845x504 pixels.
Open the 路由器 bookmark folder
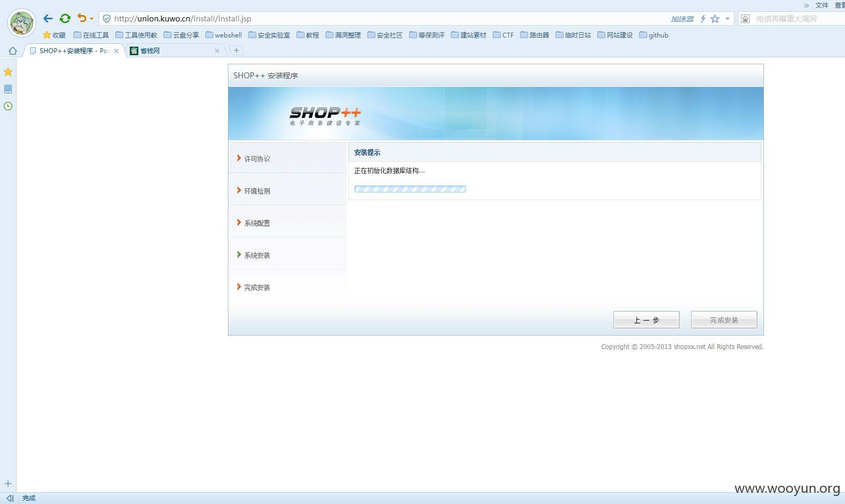535,35
